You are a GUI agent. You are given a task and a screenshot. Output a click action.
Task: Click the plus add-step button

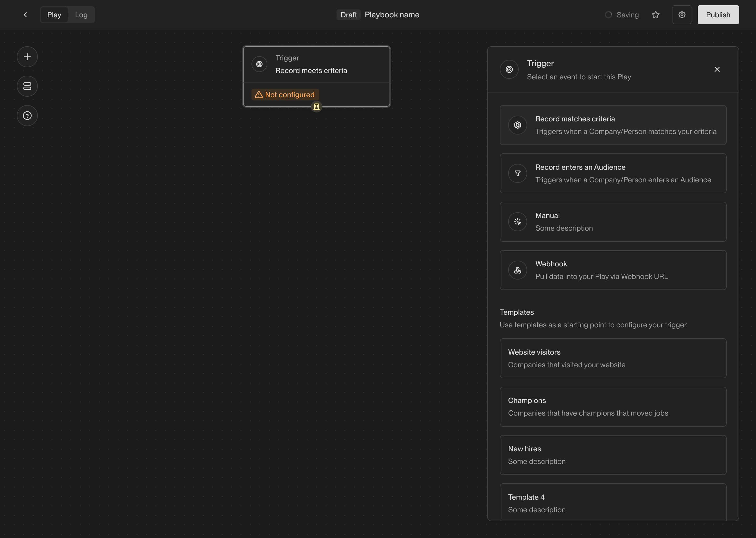27,57
